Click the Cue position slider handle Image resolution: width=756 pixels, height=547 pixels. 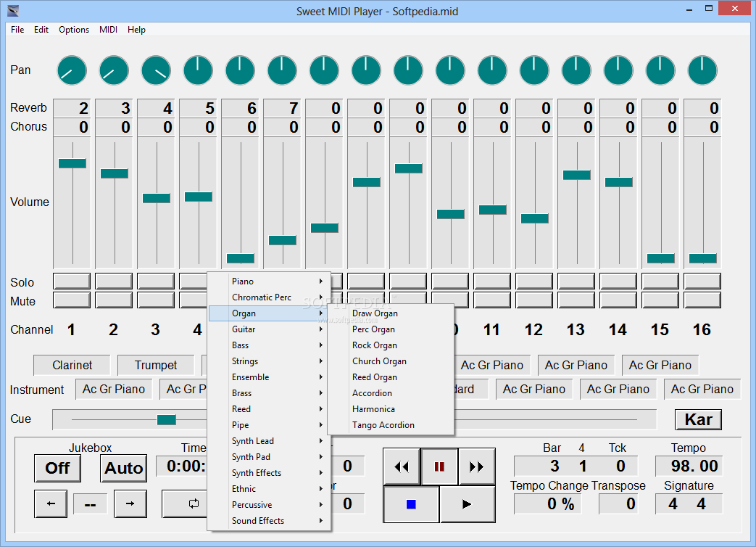point(166,419)
